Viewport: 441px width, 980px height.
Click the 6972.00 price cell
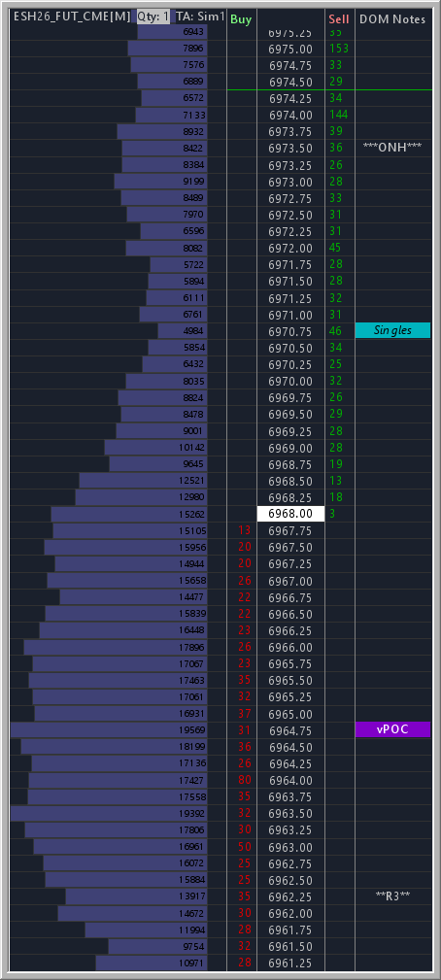tap(290, 248)
